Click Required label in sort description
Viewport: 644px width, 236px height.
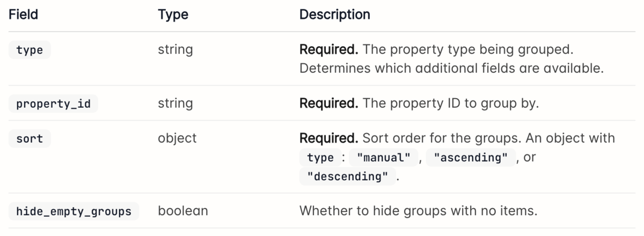pyautogui.click(x=328, y=138)
